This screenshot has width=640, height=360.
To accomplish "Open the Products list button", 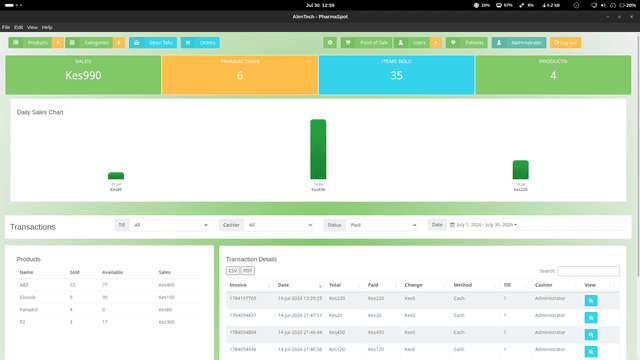I will (30, 42).
